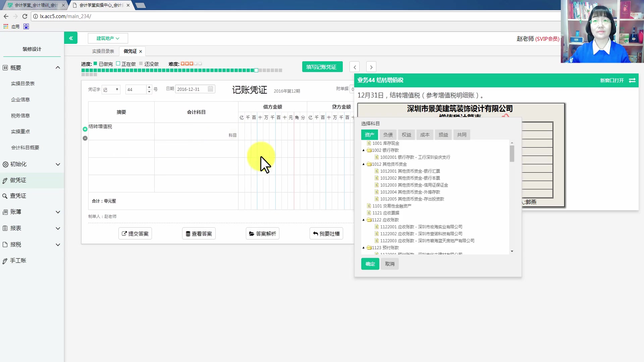Click the 提交答案 button

point(135,233)
